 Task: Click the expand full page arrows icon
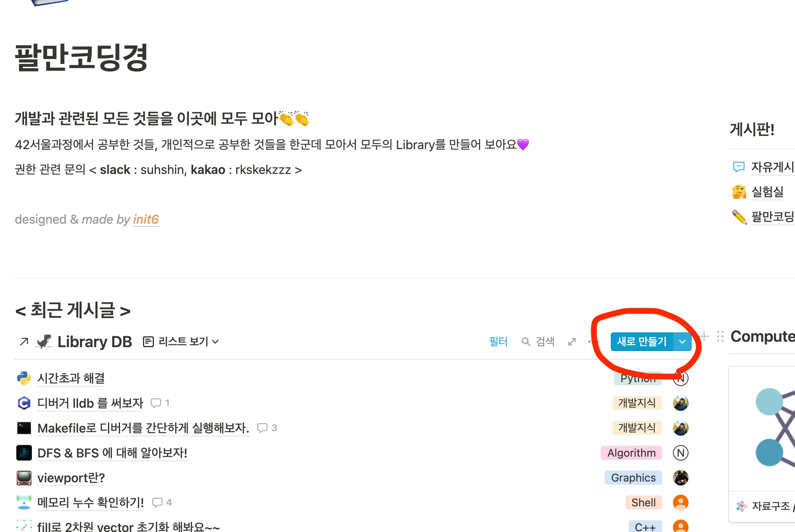[572, 342]
